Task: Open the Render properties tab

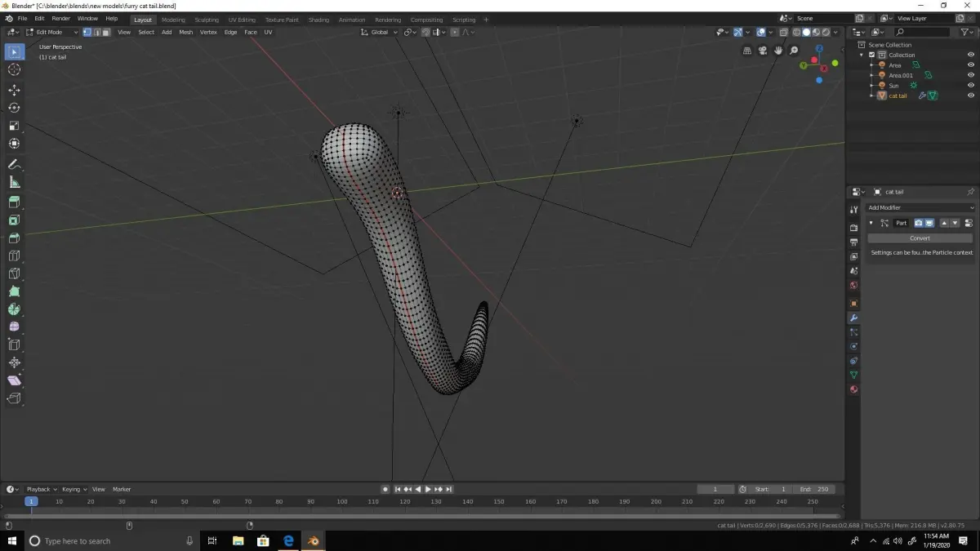Action: tap(853, 228)
